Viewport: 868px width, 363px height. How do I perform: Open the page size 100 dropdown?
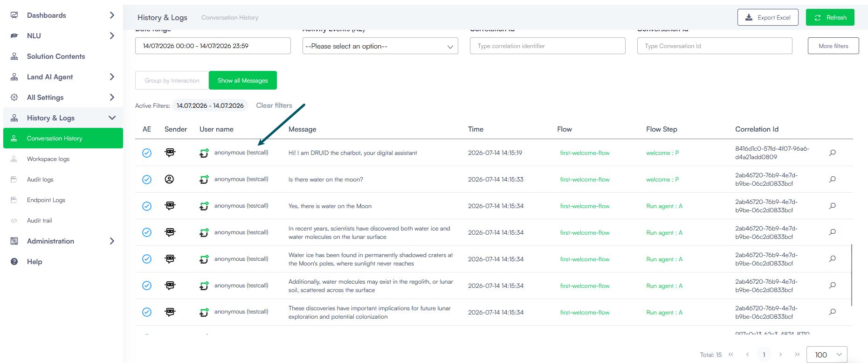827,355
